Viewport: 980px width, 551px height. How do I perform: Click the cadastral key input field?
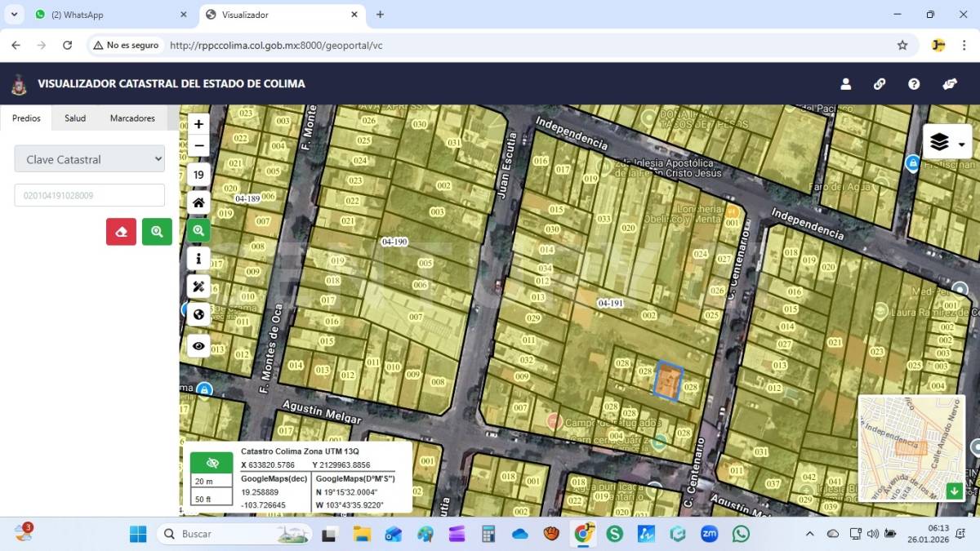(x=90, y=196)
